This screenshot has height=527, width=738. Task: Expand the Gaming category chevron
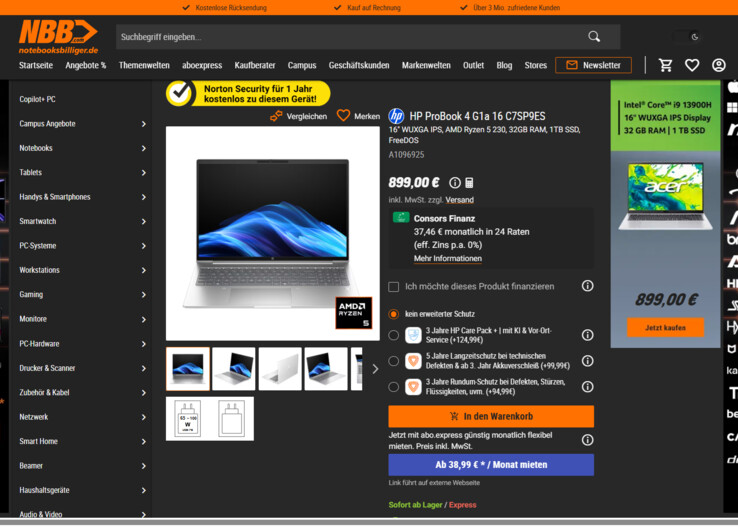(x=144, y=295)
